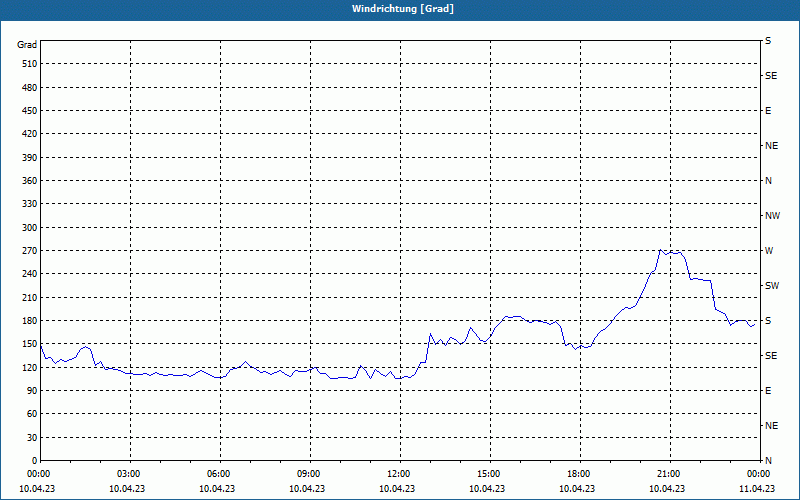Click the 180 y-axis value

pyautogui.click(x=30, y=321)
